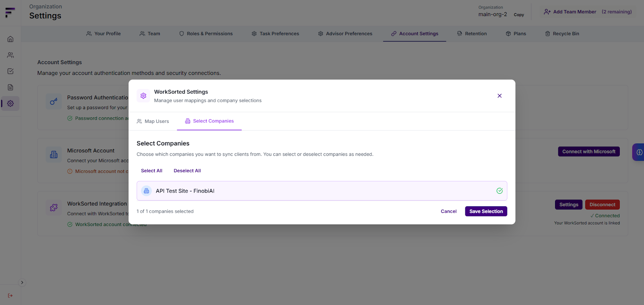Click the logout icon at sidebar bottom
Viewport: 644px width, 305px height.
point(10,296)
